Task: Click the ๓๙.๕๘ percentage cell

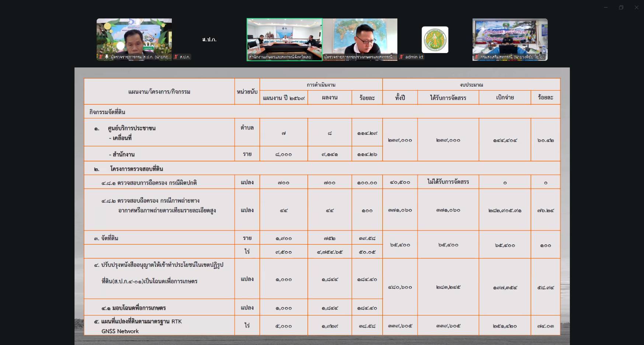Action: (367, 238)
